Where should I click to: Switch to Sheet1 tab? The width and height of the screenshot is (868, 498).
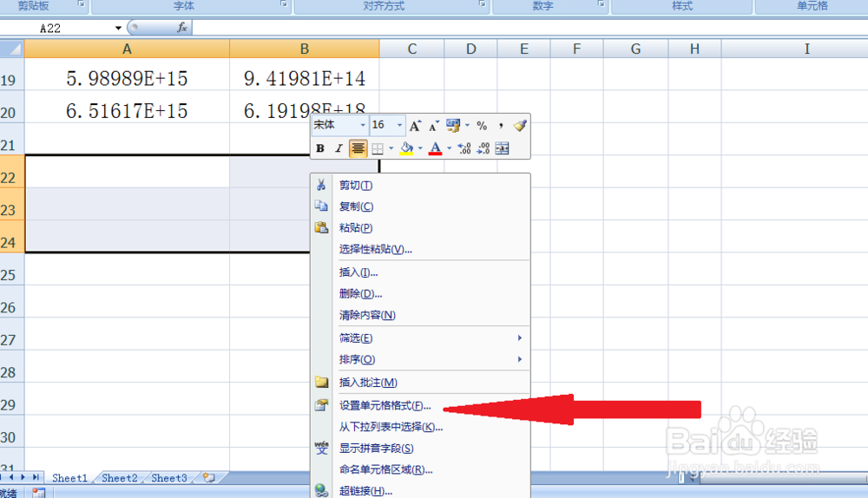[69, 477]
